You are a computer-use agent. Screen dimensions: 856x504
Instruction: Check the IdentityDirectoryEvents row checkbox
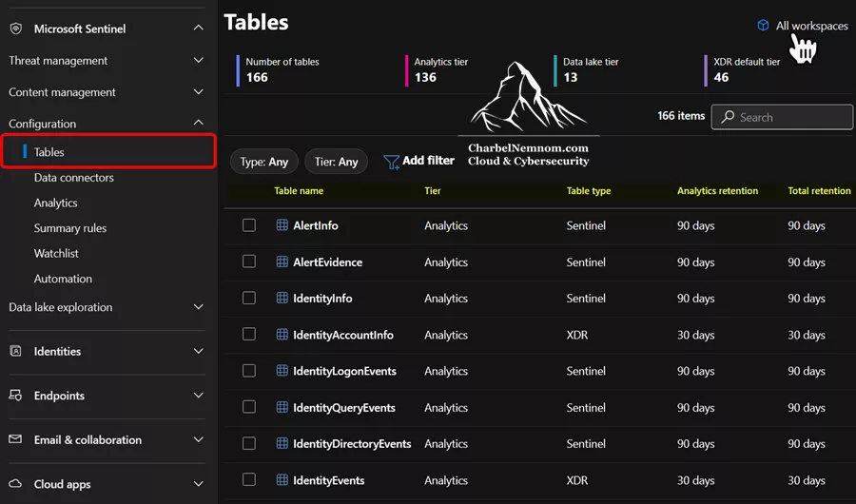pyautogui.click(x=249, y=443)
